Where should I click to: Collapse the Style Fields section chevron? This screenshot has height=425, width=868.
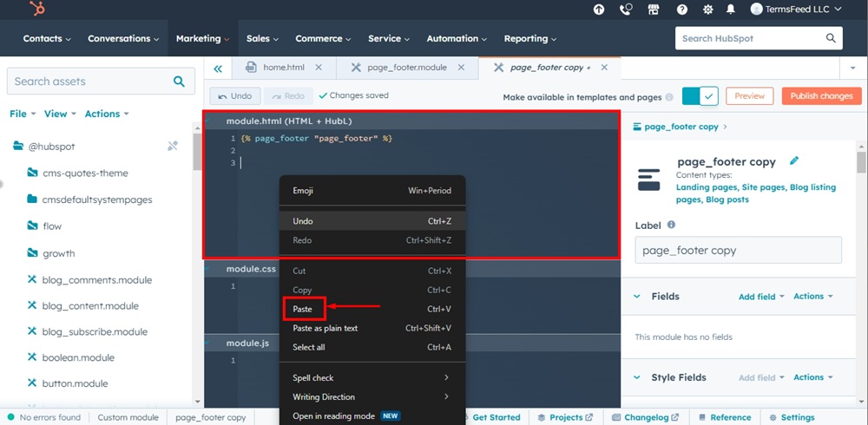636,377
